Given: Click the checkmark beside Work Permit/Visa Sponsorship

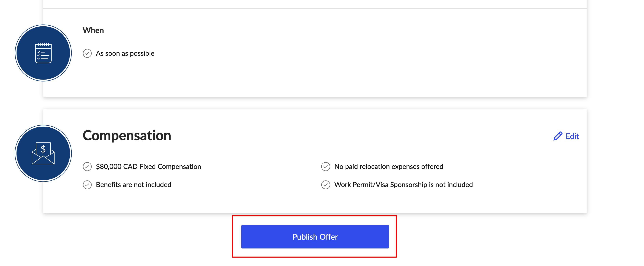Looking at the screenshot, I should [x=326, y=185].
